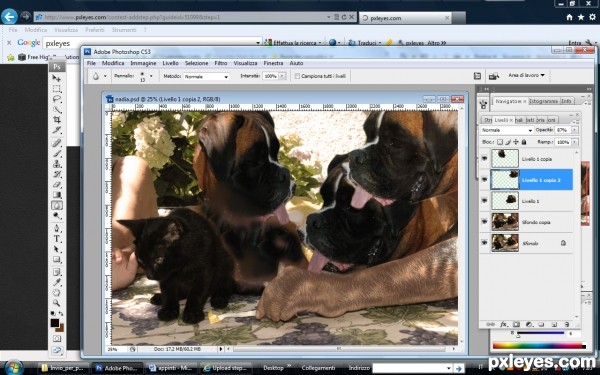The height and width of the screenshot is (375, 600).
Task: Open layer blend mode Normale dropdown
Action: 507,130
